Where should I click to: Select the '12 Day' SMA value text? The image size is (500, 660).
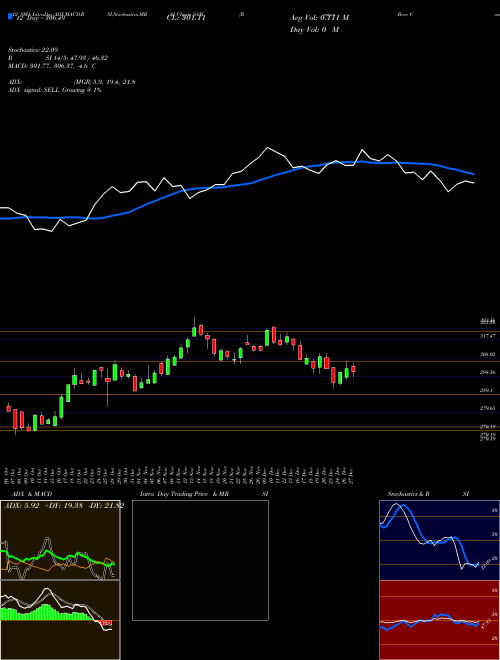(39, 18)
